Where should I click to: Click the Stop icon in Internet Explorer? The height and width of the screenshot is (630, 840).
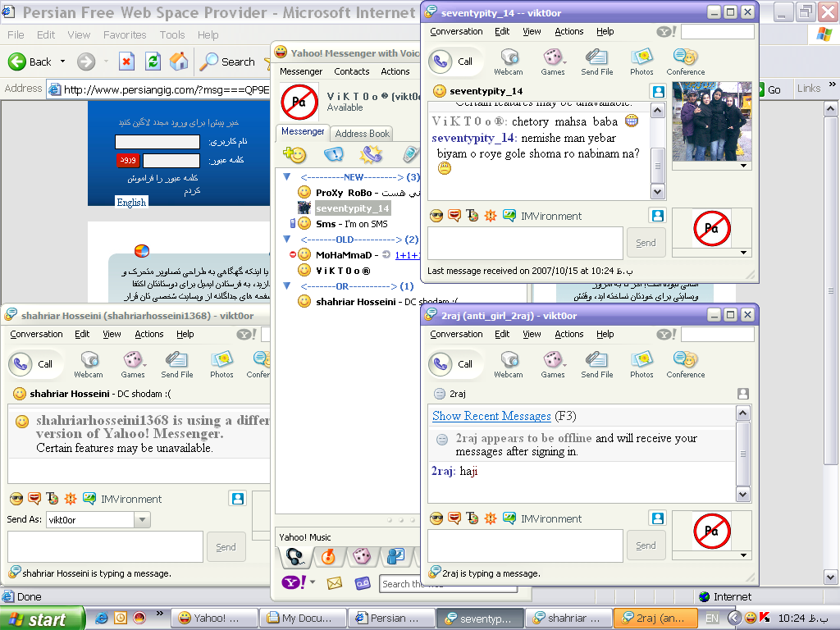click(x=126, y=62)
